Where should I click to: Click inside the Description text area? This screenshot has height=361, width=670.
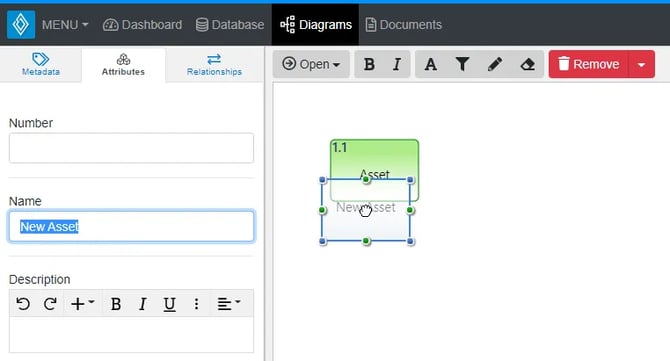(131, 335)
